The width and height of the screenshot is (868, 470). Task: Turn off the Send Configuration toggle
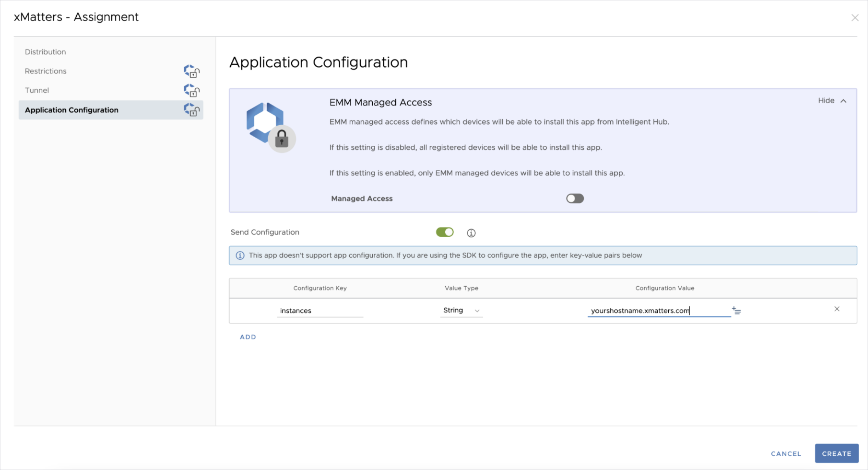pos(445,232)
